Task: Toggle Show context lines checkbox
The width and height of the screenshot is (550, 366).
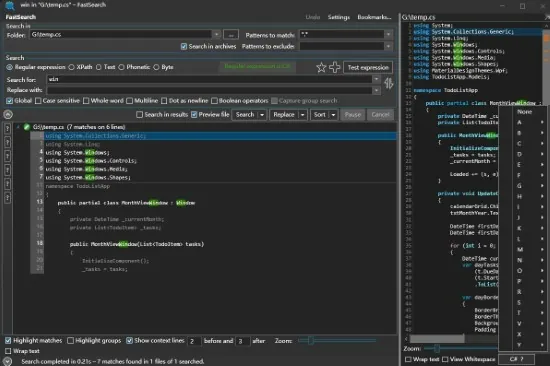Action: [x=129, y=340]
